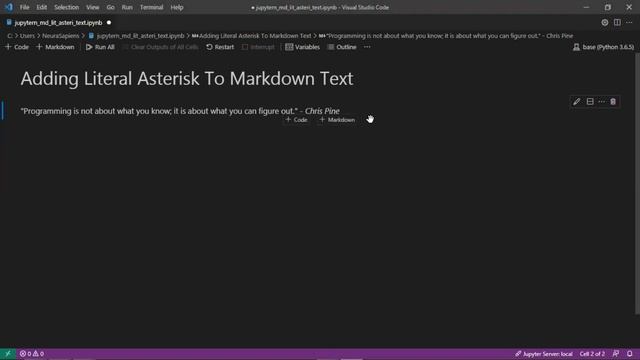The image size is (640, 360).
Task: Open notifications bell in the status bar
Action: click(630, 353)
